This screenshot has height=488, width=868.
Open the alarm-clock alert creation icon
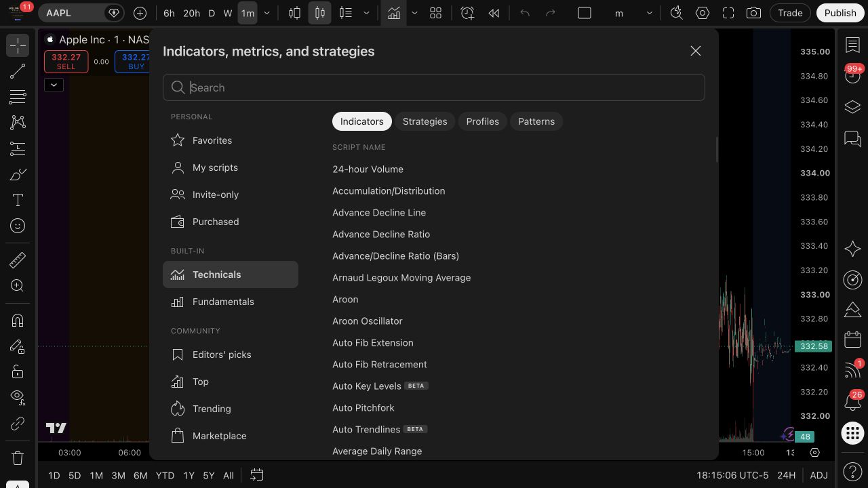click(x=467, y=13)
